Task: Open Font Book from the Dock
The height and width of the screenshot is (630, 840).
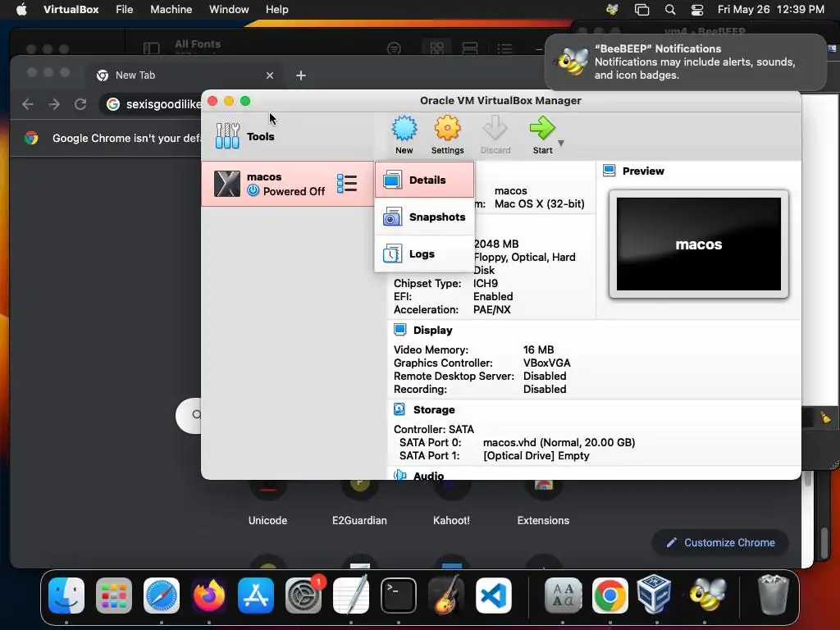Action: click(563, 596)
